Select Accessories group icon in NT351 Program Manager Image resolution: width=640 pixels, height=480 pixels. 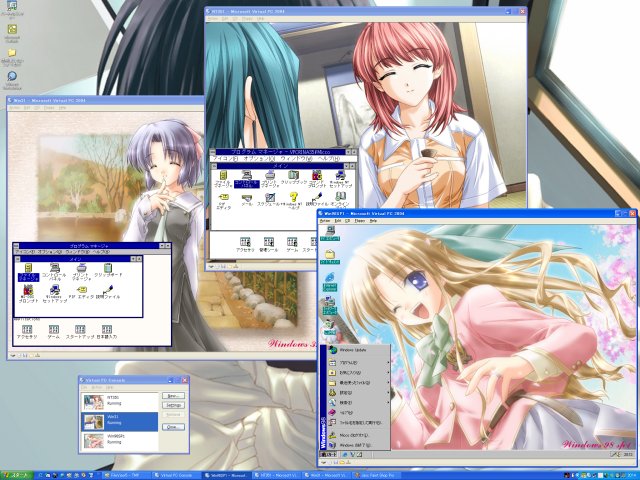(245, 245)
